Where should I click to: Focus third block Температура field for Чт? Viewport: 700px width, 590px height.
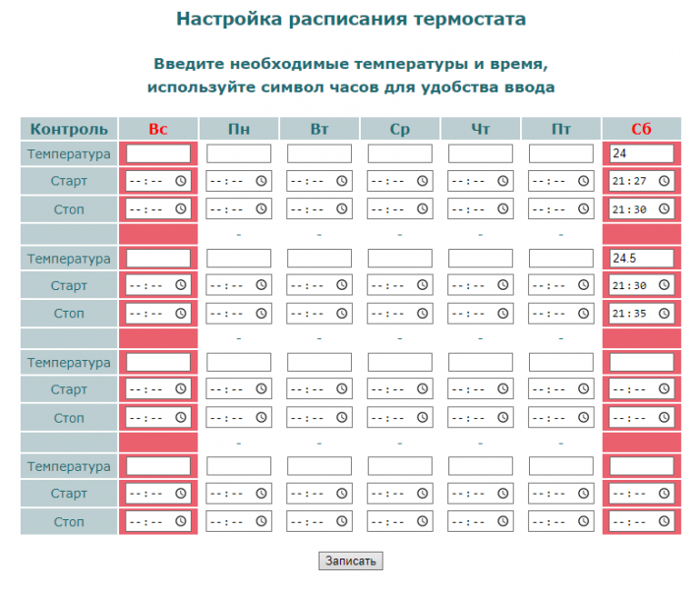coord(481,362)
